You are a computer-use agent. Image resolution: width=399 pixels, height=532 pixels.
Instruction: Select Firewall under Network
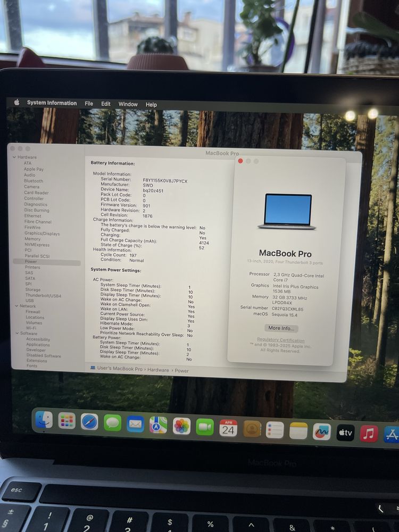tap(33, 311)
